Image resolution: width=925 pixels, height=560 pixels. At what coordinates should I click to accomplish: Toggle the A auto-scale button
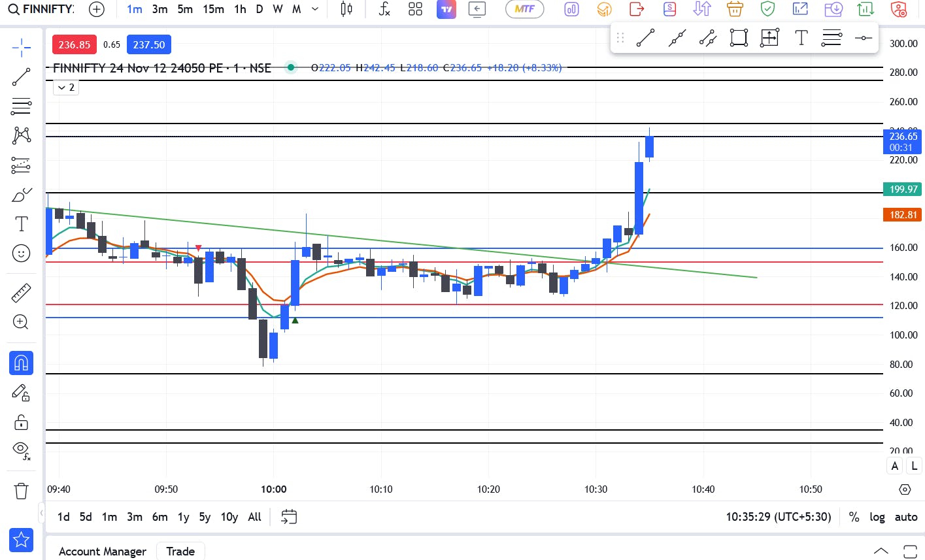click(895, 466)
